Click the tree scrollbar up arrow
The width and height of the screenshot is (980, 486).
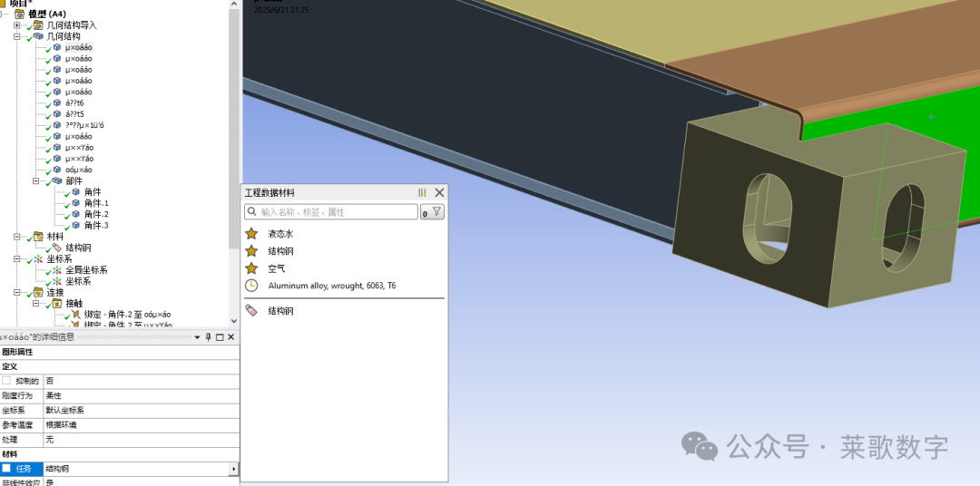tap(234, 3)
